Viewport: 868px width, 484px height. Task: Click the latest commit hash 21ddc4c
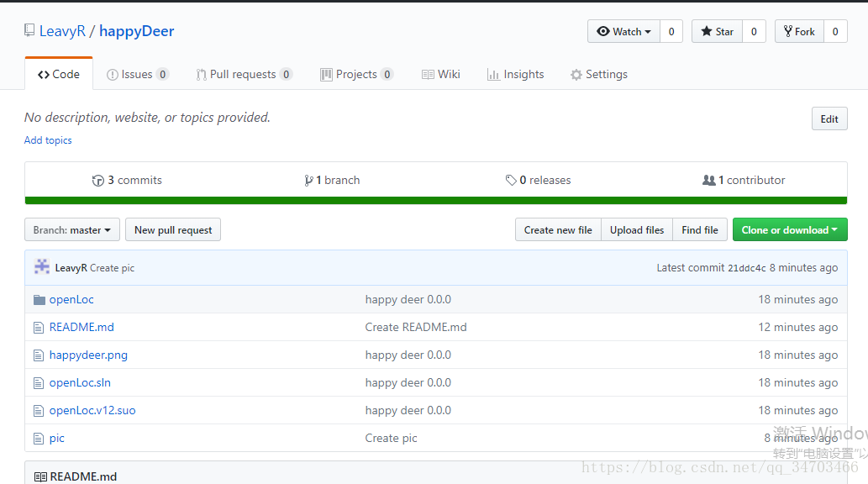[747, 268]
